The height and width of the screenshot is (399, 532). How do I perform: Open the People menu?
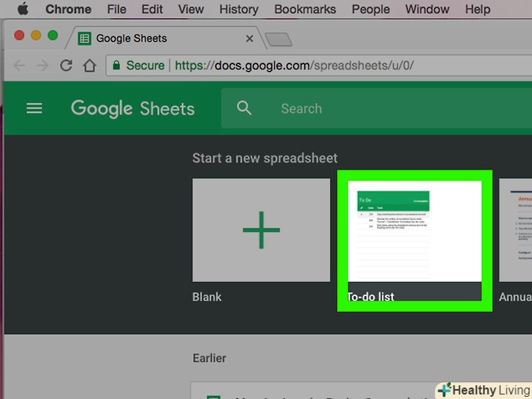click(x=370, y=9)
